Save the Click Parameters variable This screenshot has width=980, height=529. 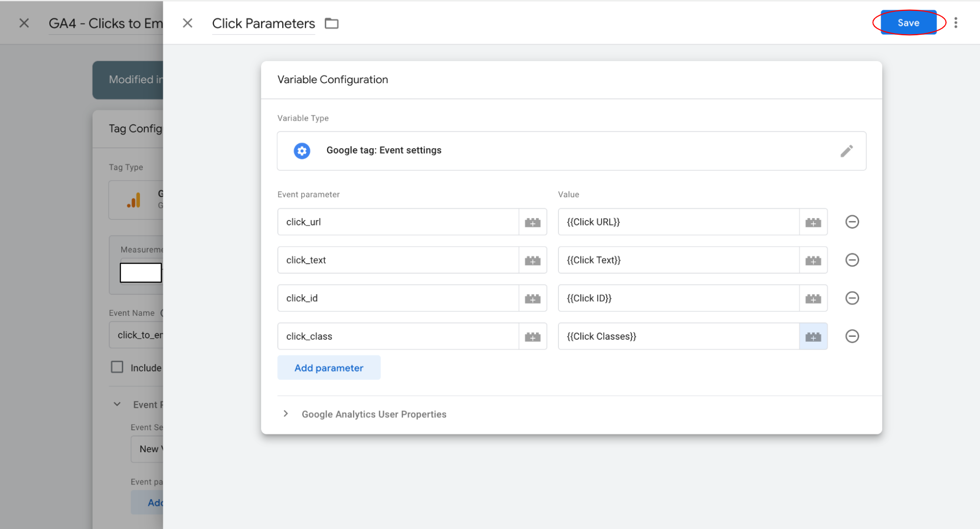(908, 23)
